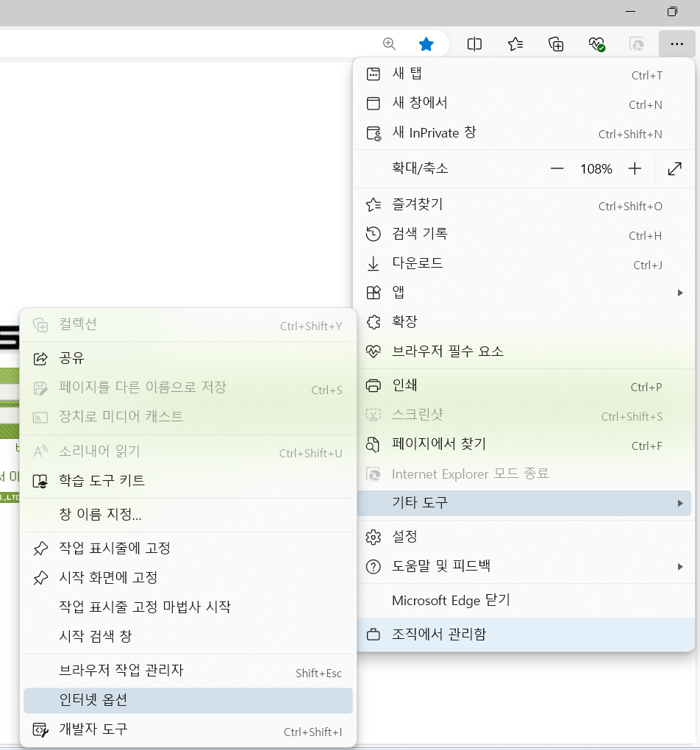This screenshot has width=700, height=750.
Task: Expand the 기타 도구 submenu
Action: (x=524, y=503)
